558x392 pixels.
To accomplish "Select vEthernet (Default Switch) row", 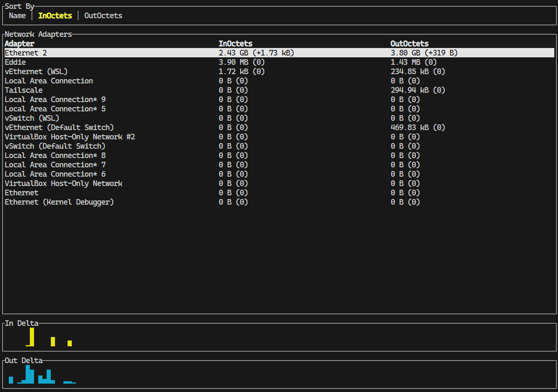I will tap(279, 127).
